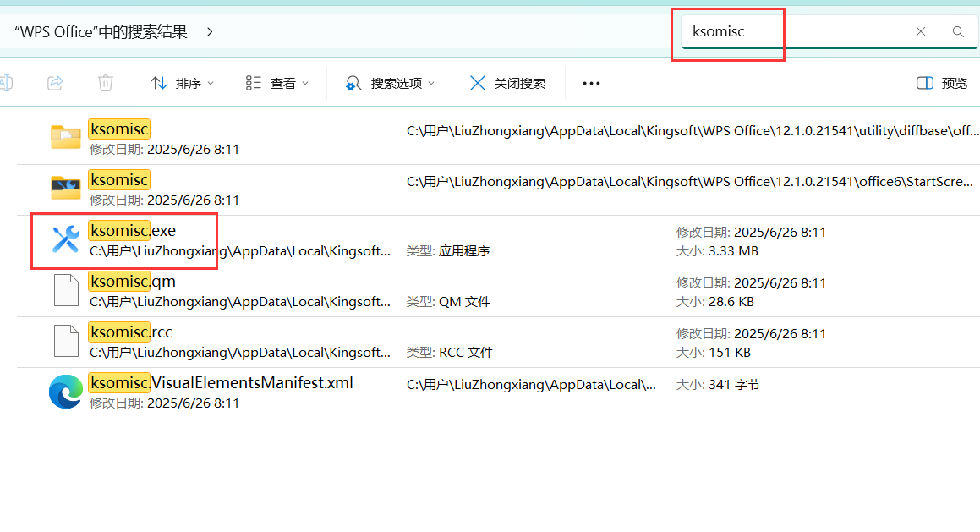The image size is (980, 532).
Task: Click ksomisc.VisualElementsManifest.xml file name
Action: click(222, 382)
